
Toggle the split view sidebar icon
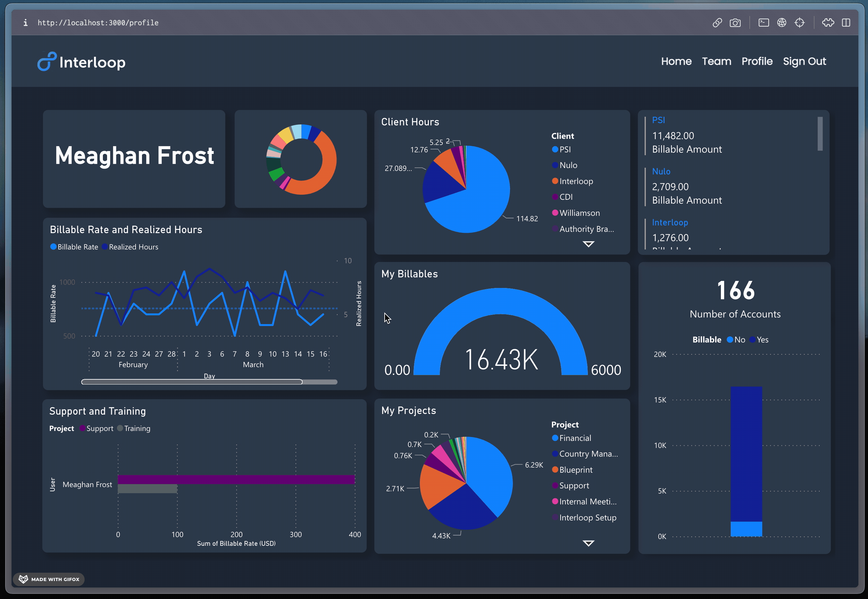pyautogui.click(x=846, y=23)
